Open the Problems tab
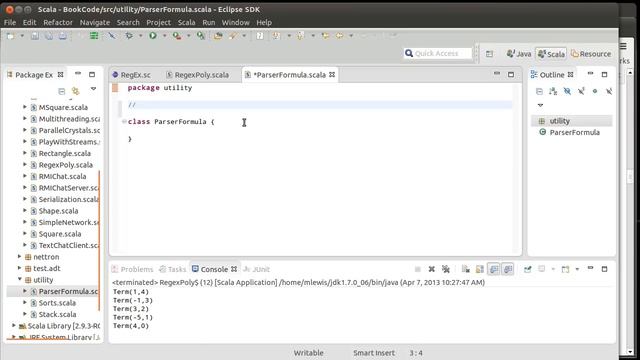The height and width of the screenshot is (360, 640). click(x=132, y=269)
